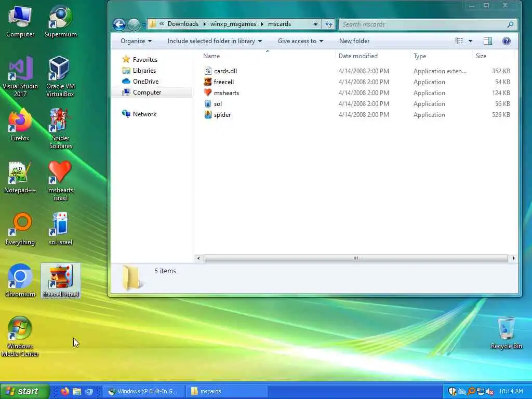Click the Downloads breadcrumb

(183, 24)
